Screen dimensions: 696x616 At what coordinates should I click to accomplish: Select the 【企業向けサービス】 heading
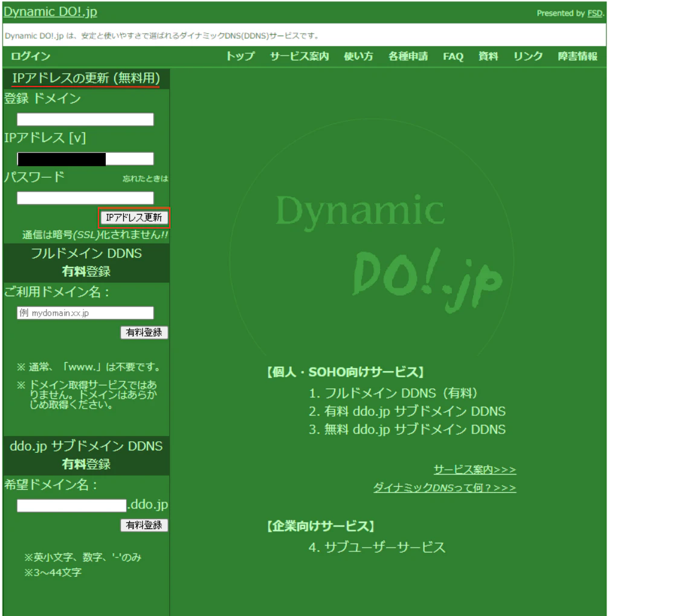[320, 526]
